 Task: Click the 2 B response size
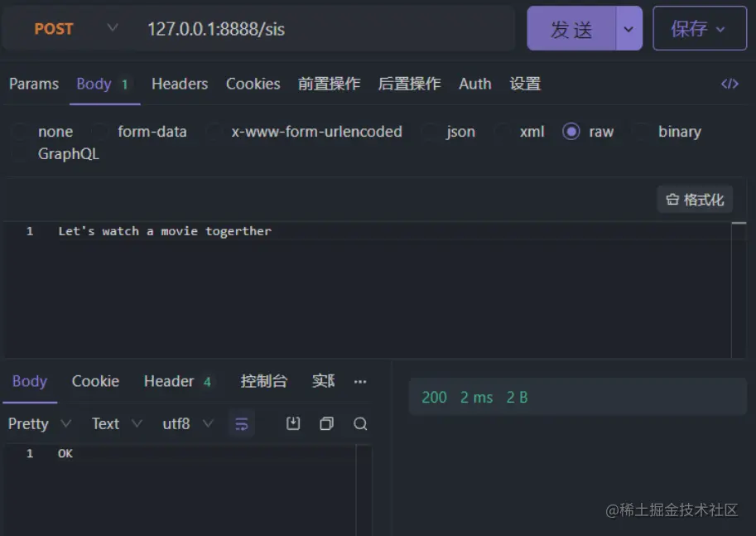pyautogui.click(x=517, y=398)
